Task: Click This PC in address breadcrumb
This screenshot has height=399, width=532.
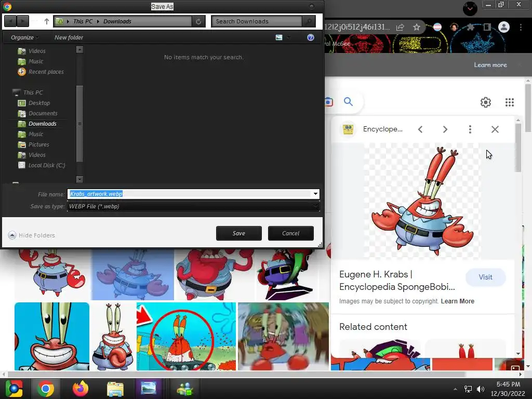Action: click(x=83, y=21)
